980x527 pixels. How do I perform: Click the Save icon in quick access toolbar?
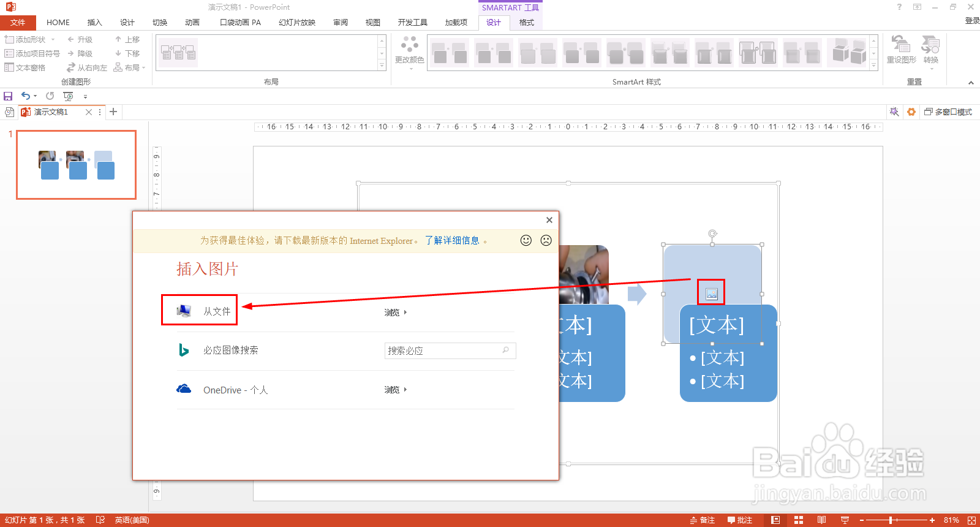point(8,96)
